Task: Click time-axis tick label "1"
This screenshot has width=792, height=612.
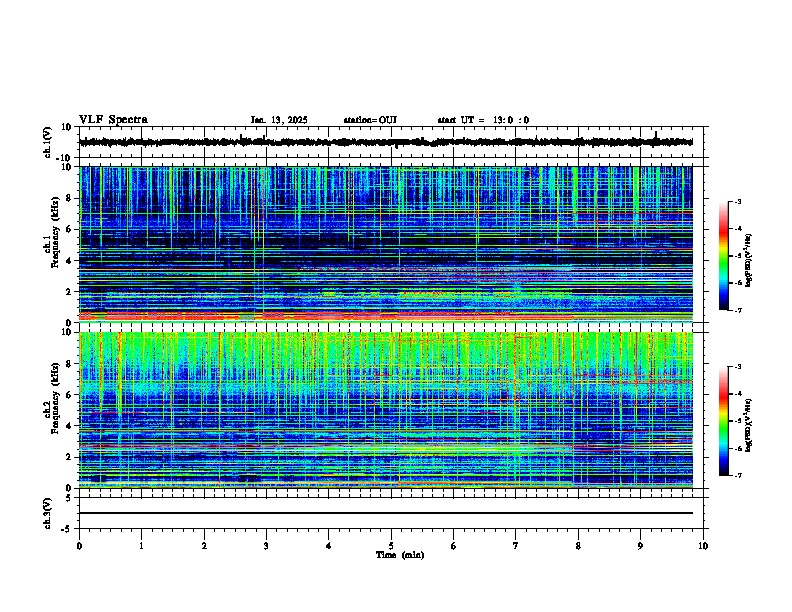Action: coord(141,546)
